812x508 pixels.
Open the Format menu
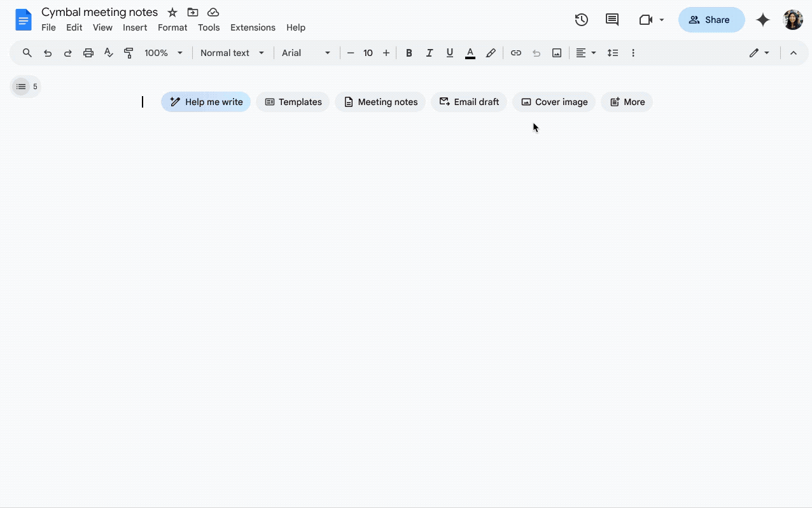172,27
